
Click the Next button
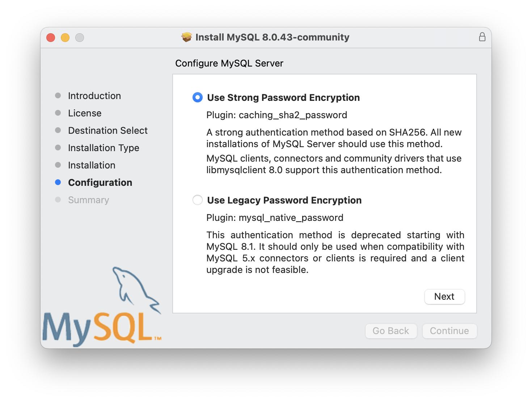(444, 296)
